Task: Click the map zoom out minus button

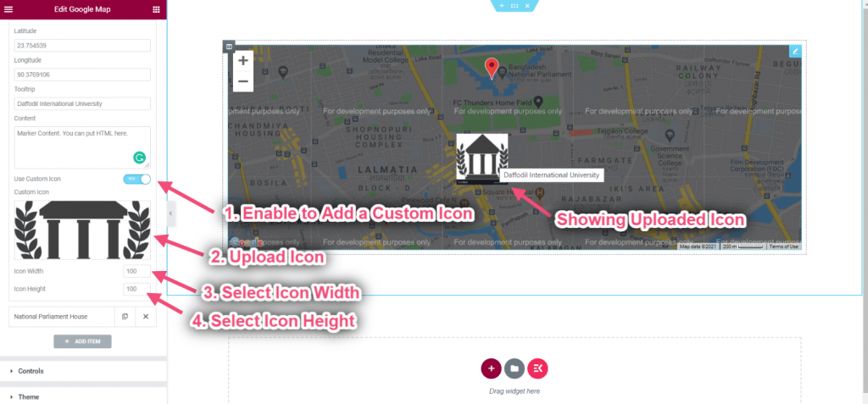Action: 243,82
